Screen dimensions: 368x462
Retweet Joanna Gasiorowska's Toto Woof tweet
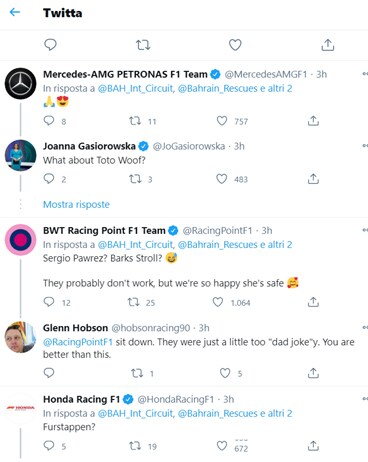135,179
